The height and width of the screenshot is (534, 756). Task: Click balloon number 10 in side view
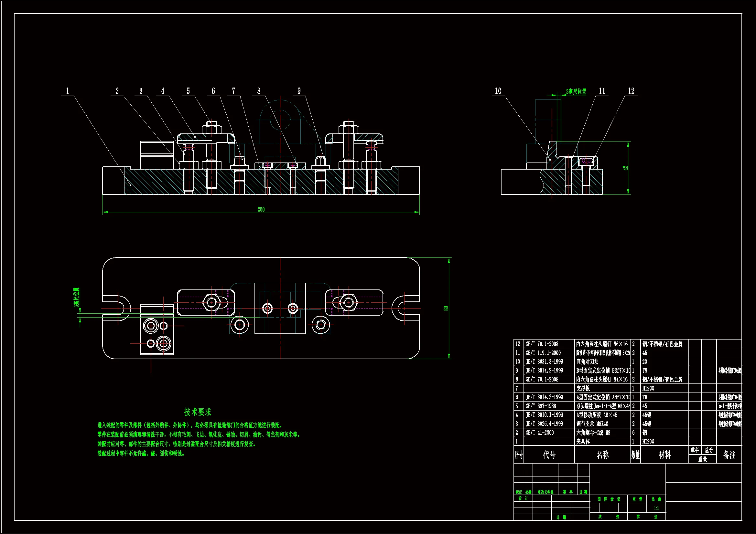tap(498, 91)
